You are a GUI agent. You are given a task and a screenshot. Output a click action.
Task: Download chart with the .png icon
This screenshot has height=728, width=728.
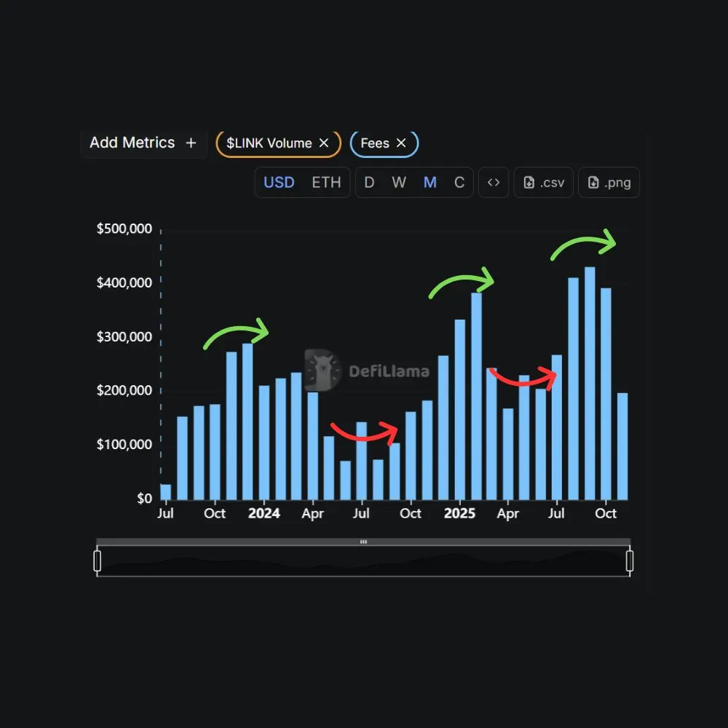coord(593,183)
